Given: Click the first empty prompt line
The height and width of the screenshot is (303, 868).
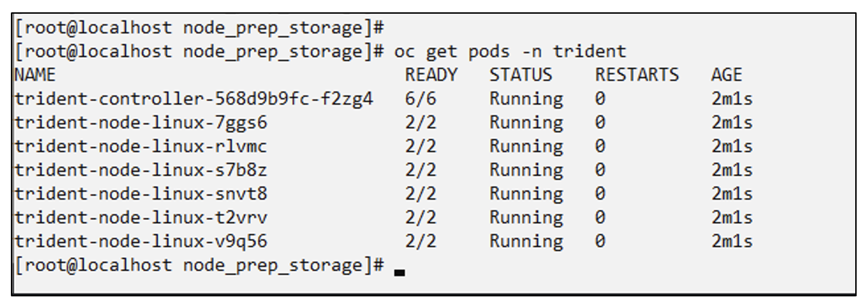Looking at the screenshot, I should [199, 27].
